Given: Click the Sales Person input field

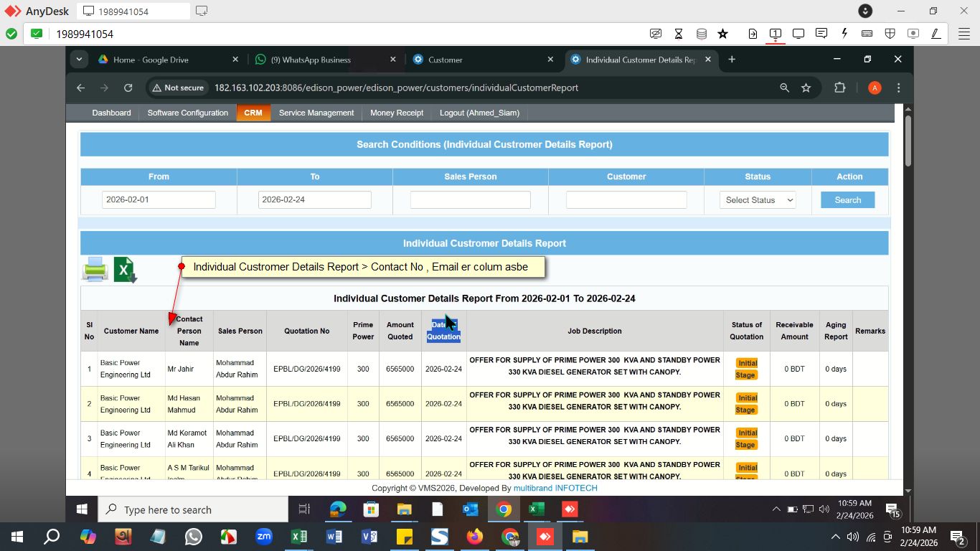Looking at the screenshot, I should click(x=470, y=200).
